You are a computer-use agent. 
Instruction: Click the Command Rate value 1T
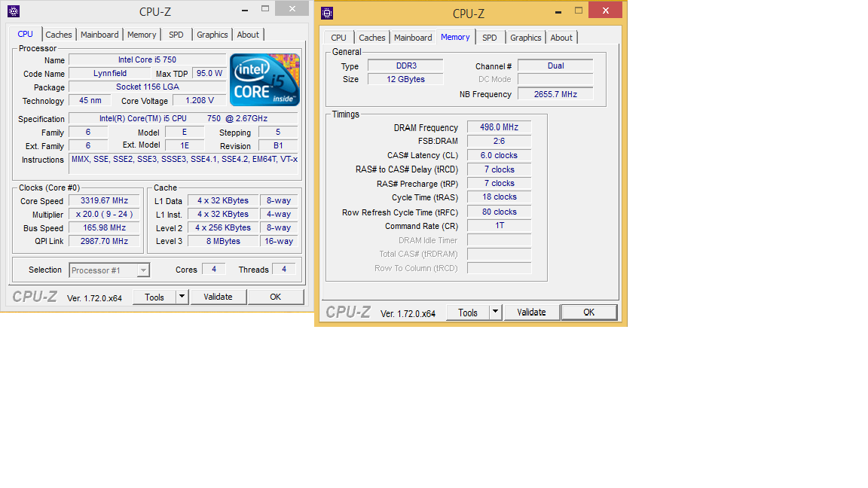[500, 226]
